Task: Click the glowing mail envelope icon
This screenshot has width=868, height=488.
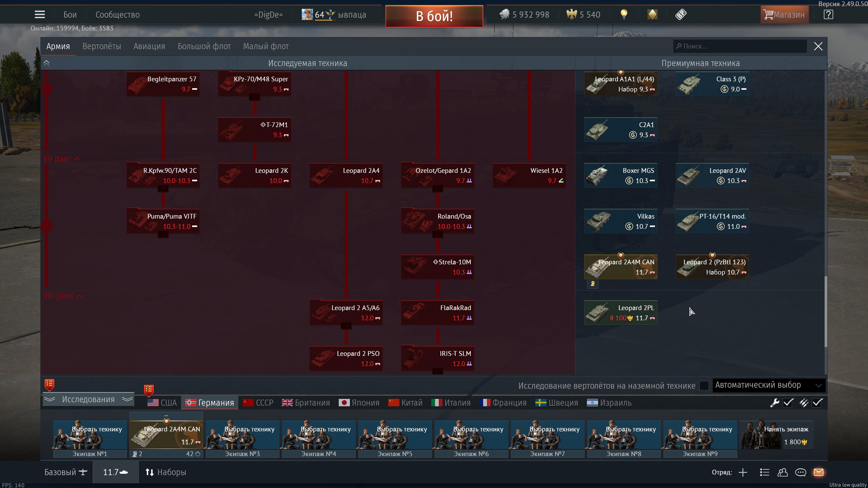Action: click(x=818, y=472)
